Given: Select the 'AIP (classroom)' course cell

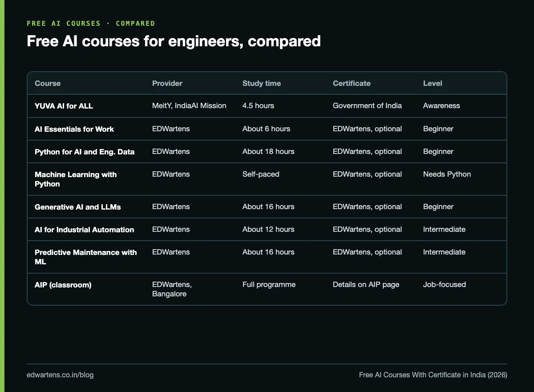Looking at the screenshot, I should point(63,285).
